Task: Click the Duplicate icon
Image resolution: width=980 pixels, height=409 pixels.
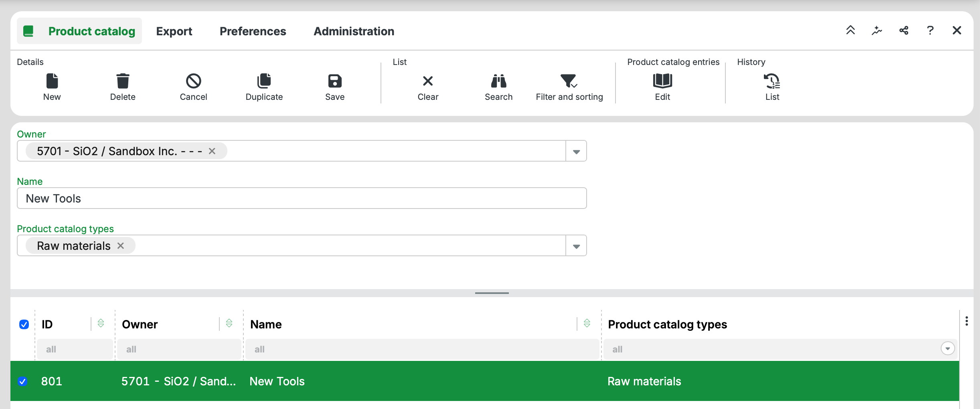Action: point(264,81)
